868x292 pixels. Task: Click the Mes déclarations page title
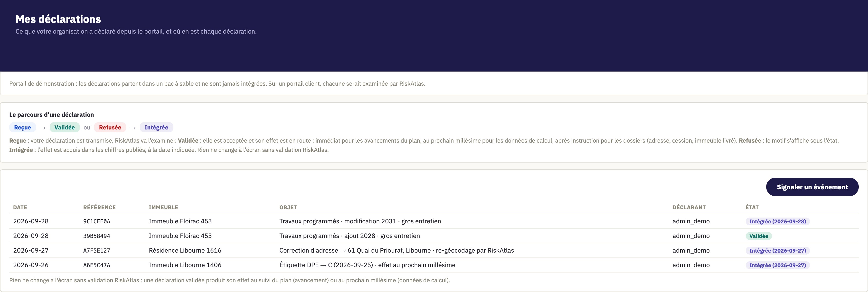click(58, 19)
